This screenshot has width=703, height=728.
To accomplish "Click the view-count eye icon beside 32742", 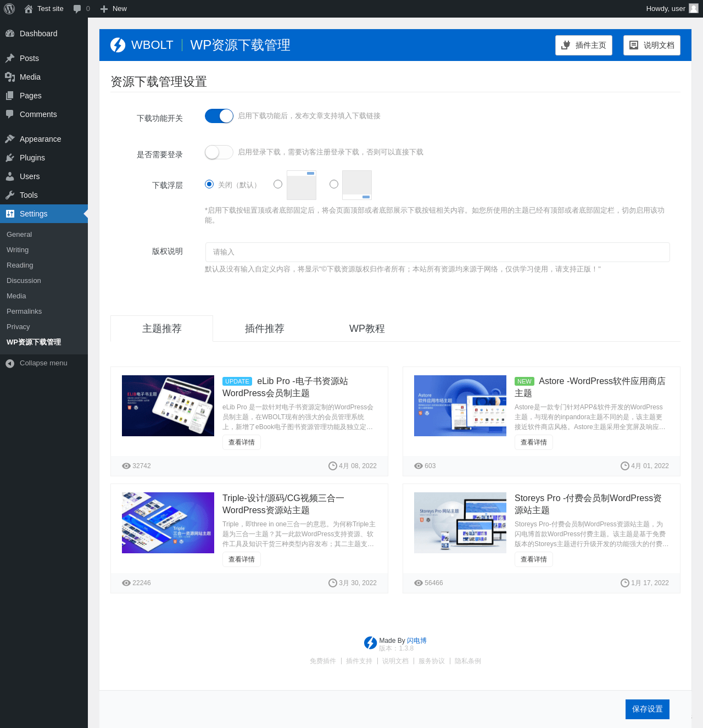I will tap(126, 466).
